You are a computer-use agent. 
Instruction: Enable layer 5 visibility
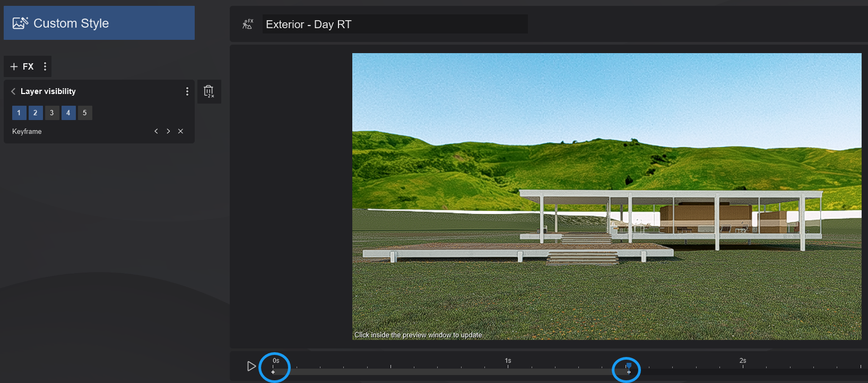(x=85, y=113)
